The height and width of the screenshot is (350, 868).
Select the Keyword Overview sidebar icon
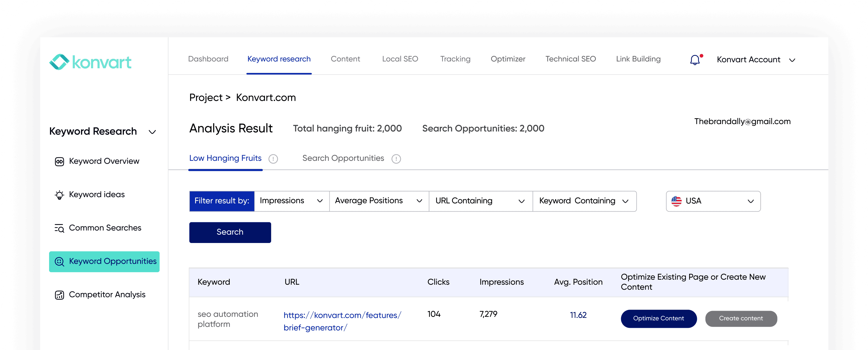[59, 161]
